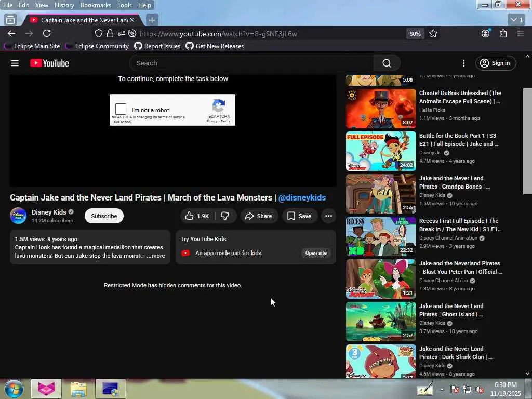Image resolution: width=532 pixels, height=399 pixels.
Task: Reload the page with refresh icon
Action: pyautogui.click(x=47, y=33)
